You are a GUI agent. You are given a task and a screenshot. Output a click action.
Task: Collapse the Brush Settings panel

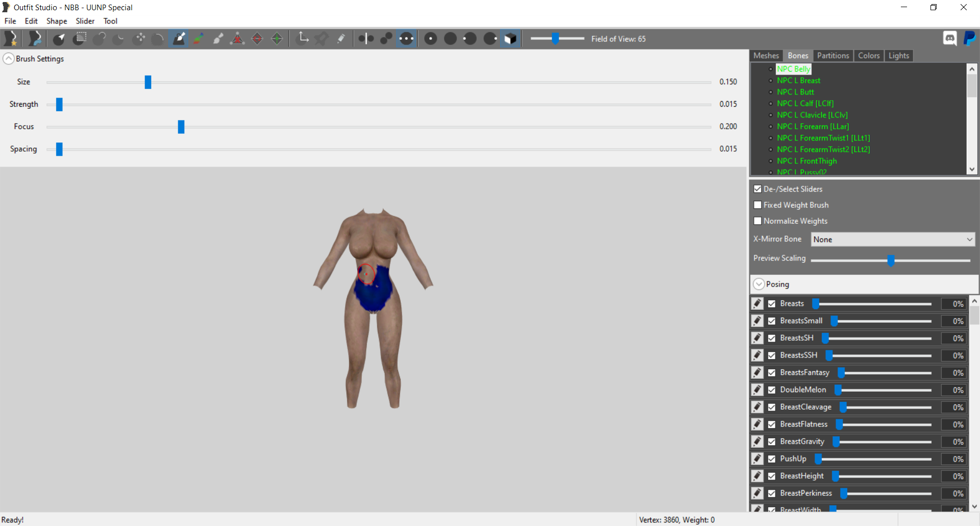pos(9,59)
